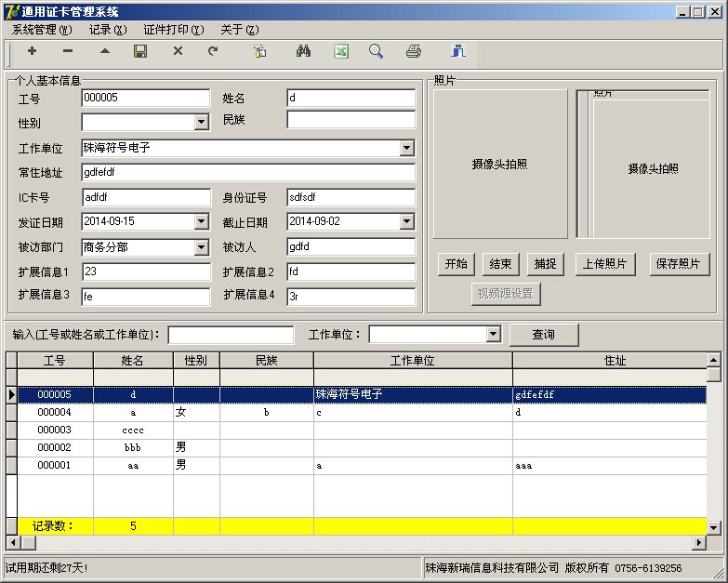Click the floppy disk save icon

click(x=140, y=51)
